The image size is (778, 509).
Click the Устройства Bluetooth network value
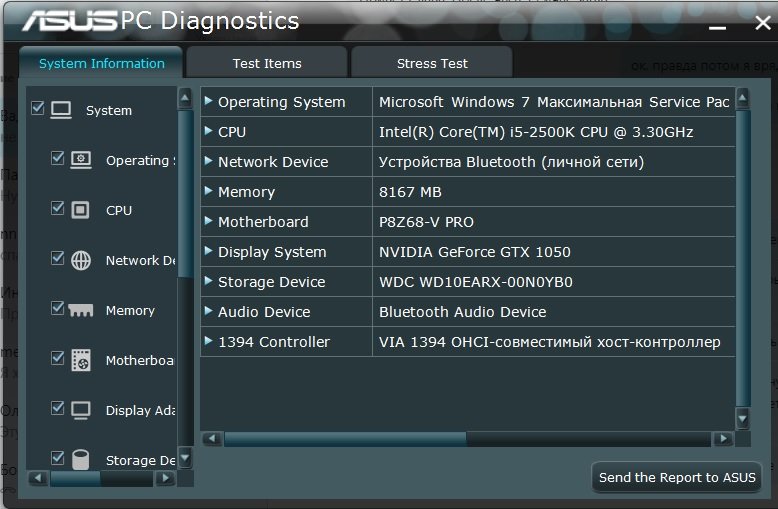pyautogui.click(x=511, y=162)
